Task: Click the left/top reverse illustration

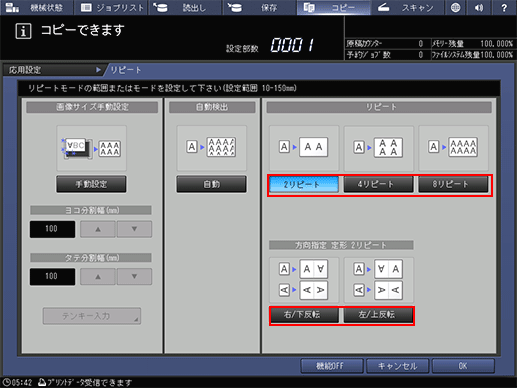Action: pos(379,279)
